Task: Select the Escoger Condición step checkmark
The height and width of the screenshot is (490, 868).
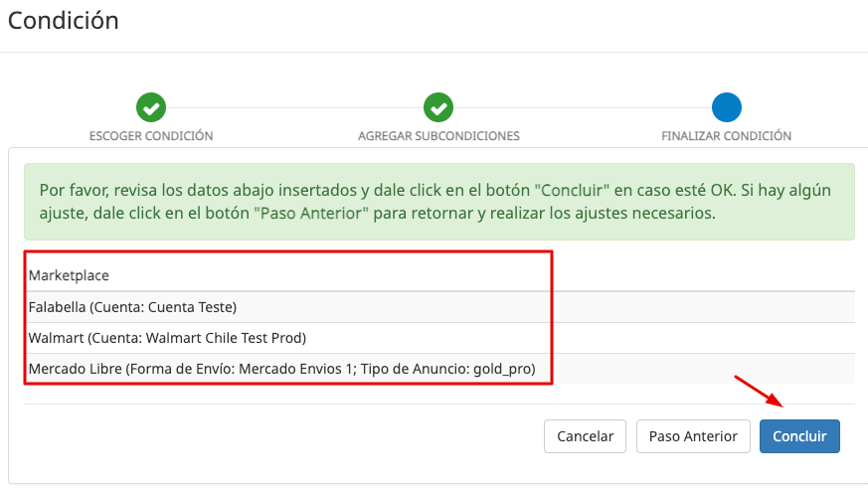Action: 151,107
